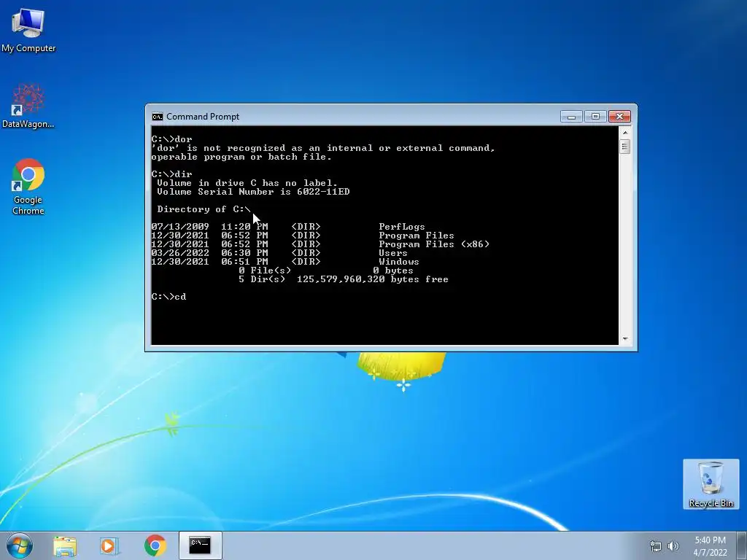Click the '03/26/2022' date entry

[x=180, y=253]
